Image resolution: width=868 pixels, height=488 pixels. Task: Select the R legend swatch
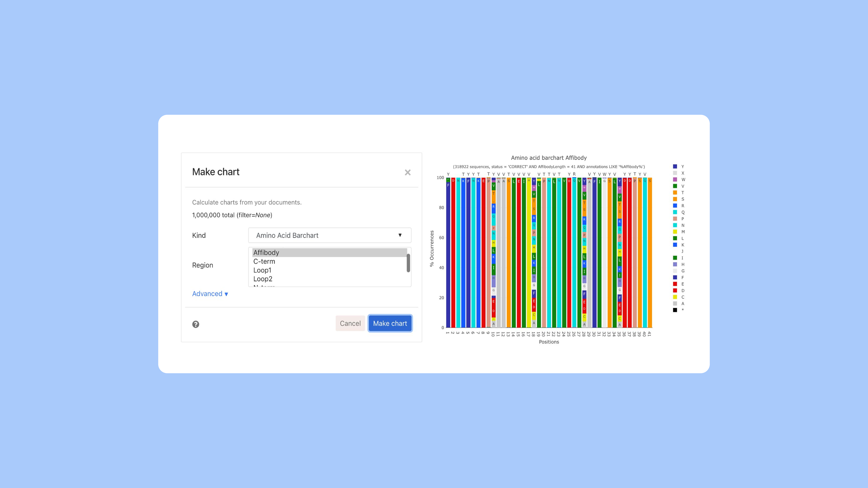[x=675, y=206]
